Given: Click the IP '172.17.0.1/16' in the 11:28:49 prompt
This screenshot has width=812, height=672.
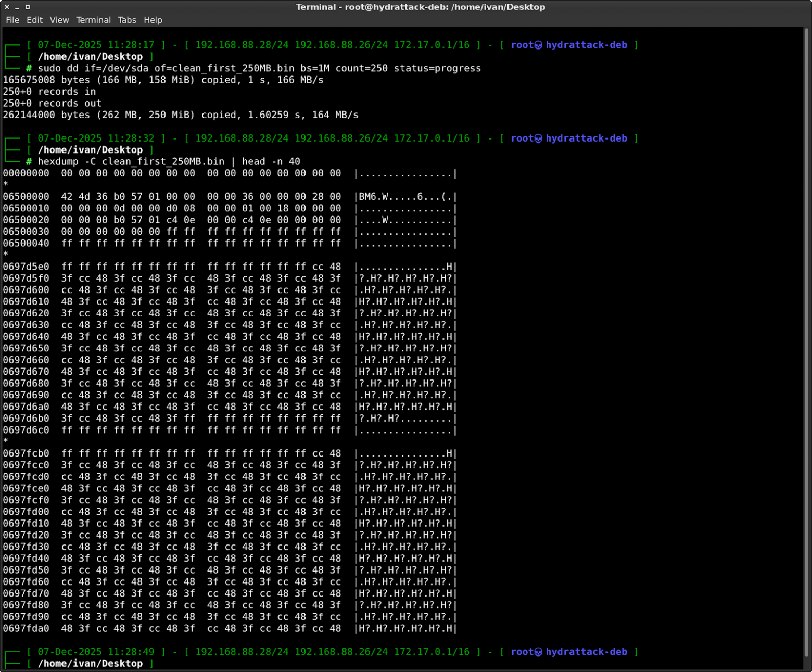Looking at the screenshot, I should pos(432,652).
